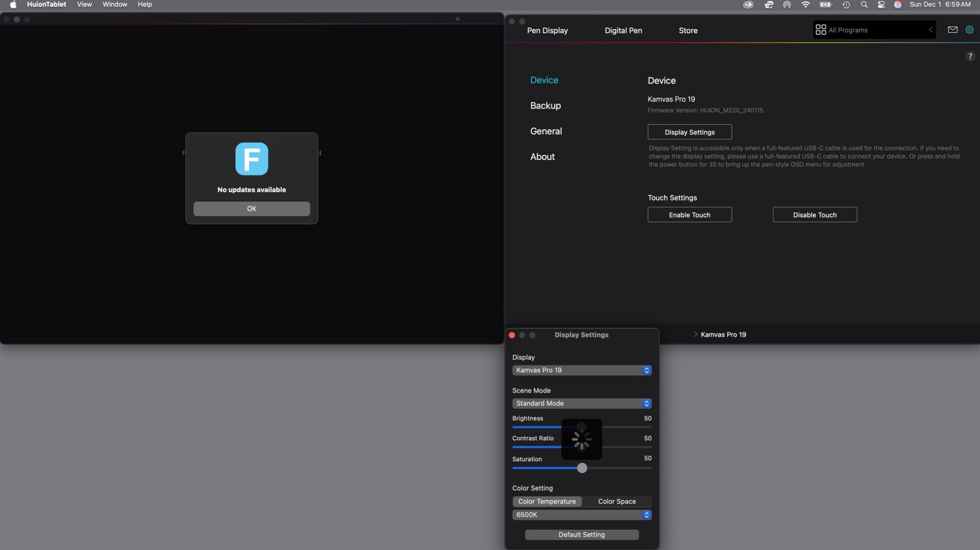Click the Firmware Version text

tap(705, 111)
